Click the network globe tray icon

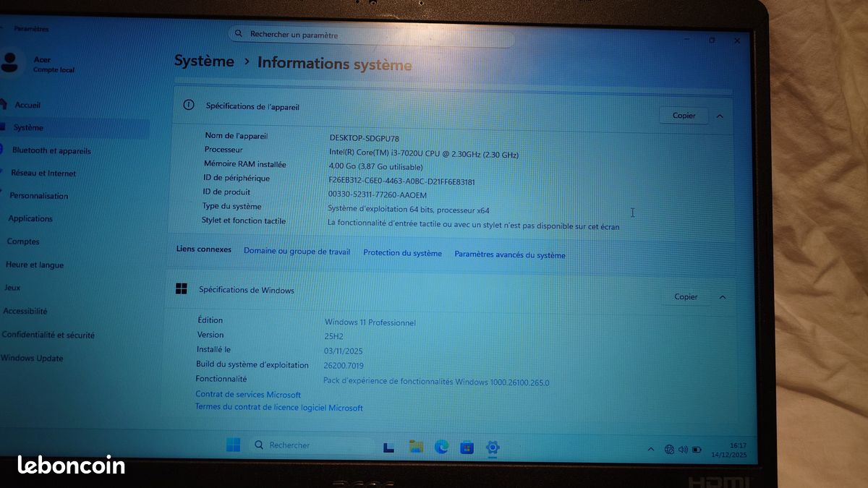coord(669,450)
